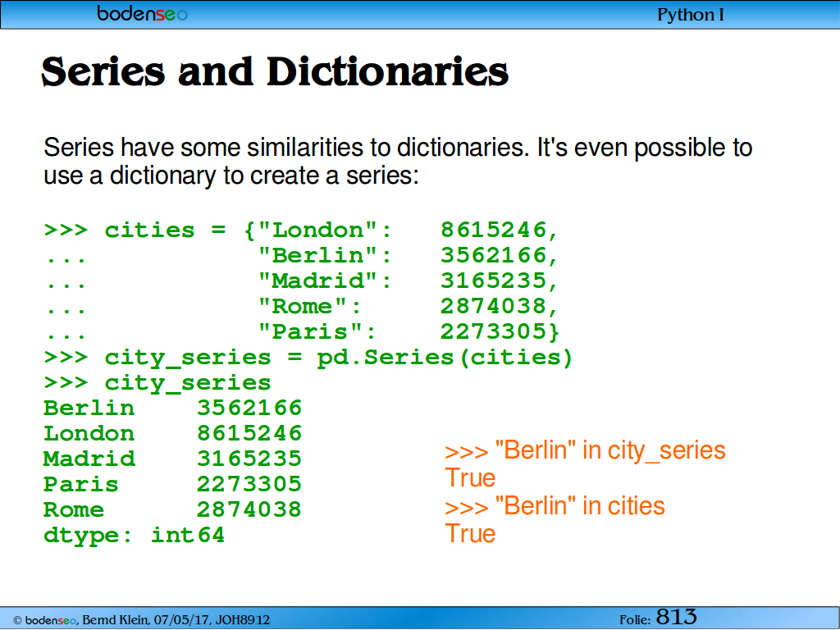
Task: Click the code line with "Madrid": 3165235,
Action: coord(302,281)
